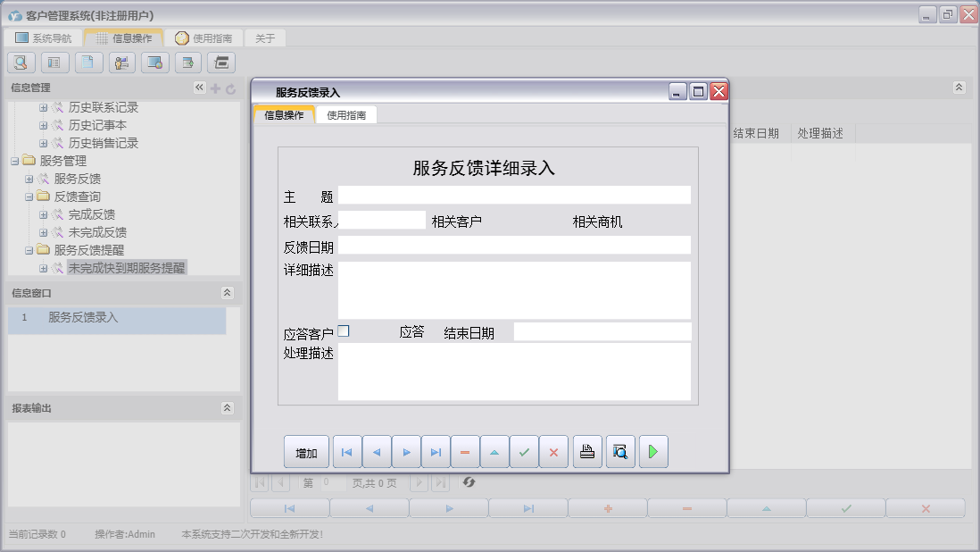The width and height of the screenshot is (980, 552).
Task: Collapse the 报表输出 panel with its chevron
Action: point(228,408)
